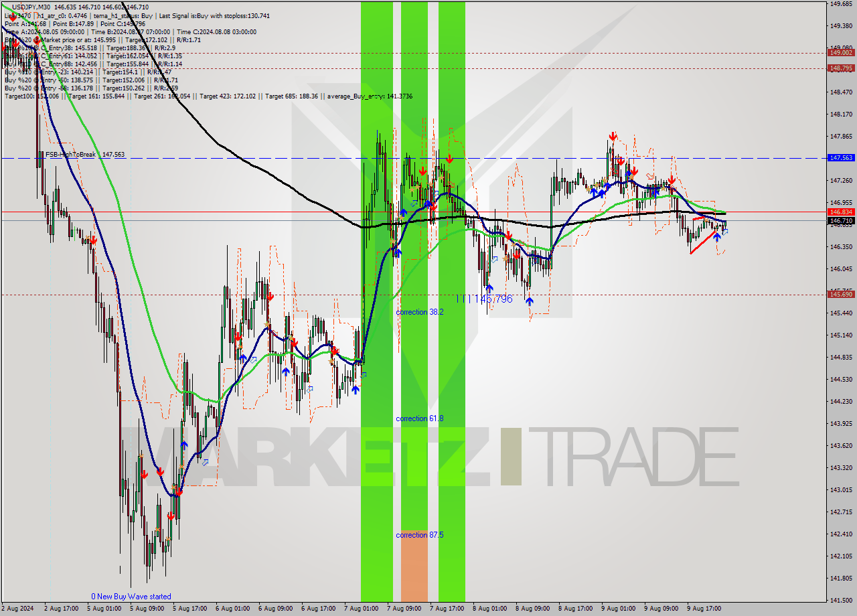Click the '2 Aug 2024' time axis label
Viewport: 857px width, 616px height.
(16, 609)
